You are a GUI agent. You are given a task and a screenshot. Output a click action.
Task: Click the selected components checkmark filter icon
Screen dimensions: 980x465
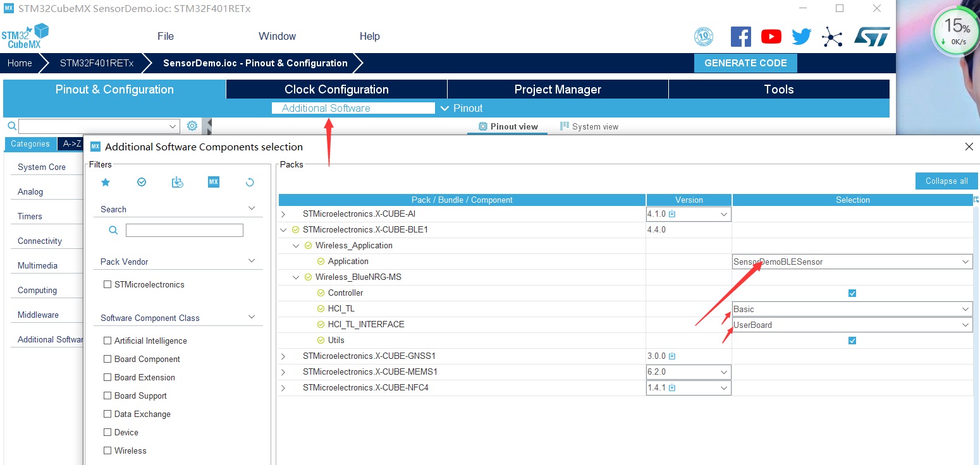tap(142, 182)
